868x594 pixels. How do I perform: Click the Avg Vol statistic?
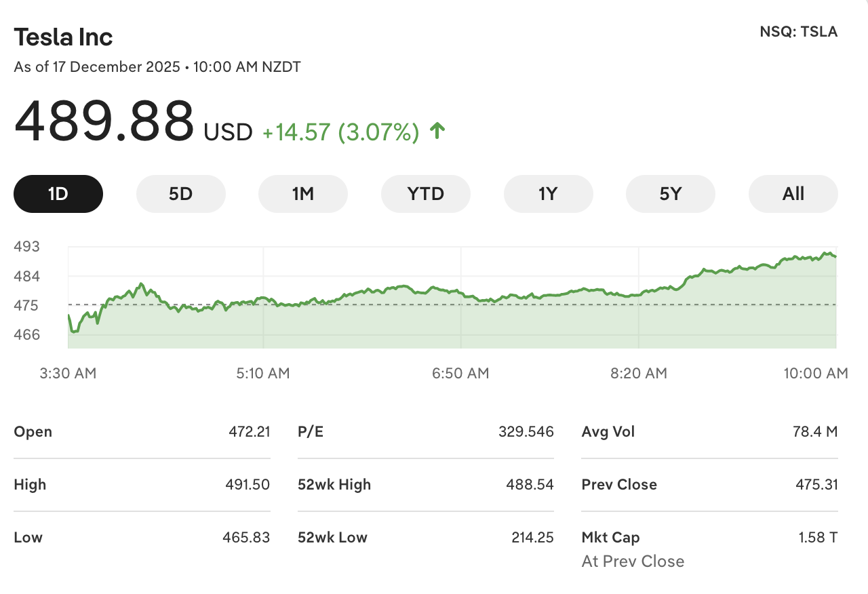[608, 431]
